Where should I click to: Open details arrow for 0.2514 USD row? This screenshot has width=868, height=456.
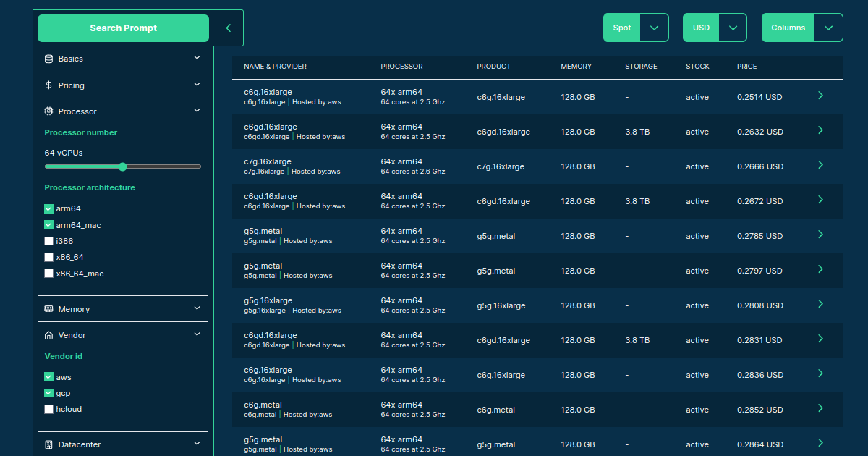pos(820,96)
